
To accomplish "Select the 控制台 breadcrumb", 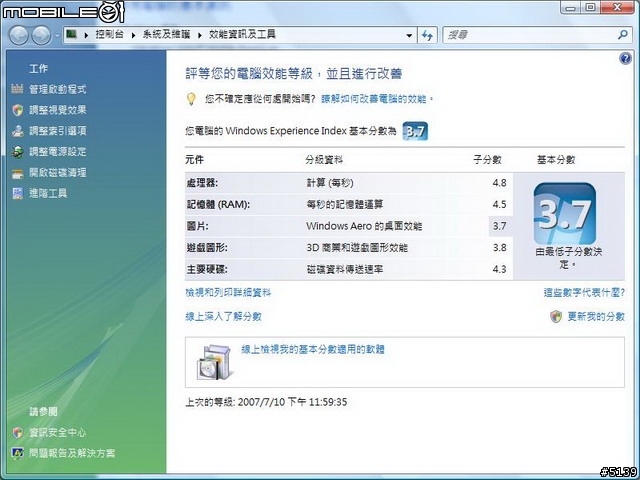I will pyautogui.click(x=109, y=35).
